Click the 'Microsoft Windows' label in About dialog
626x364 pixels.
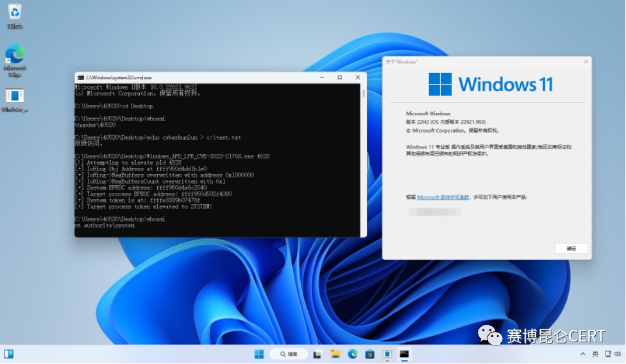[428, 113]
